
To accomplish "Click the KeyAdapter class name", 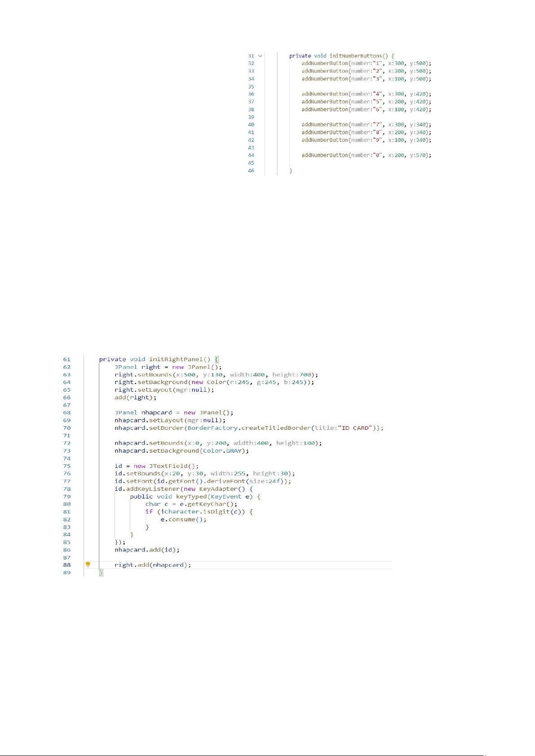I will coord(218,489).
